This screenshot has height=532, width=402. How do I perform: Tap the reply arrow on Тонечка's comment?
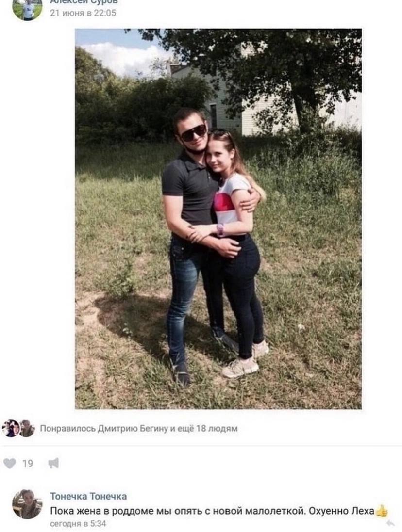390,524
